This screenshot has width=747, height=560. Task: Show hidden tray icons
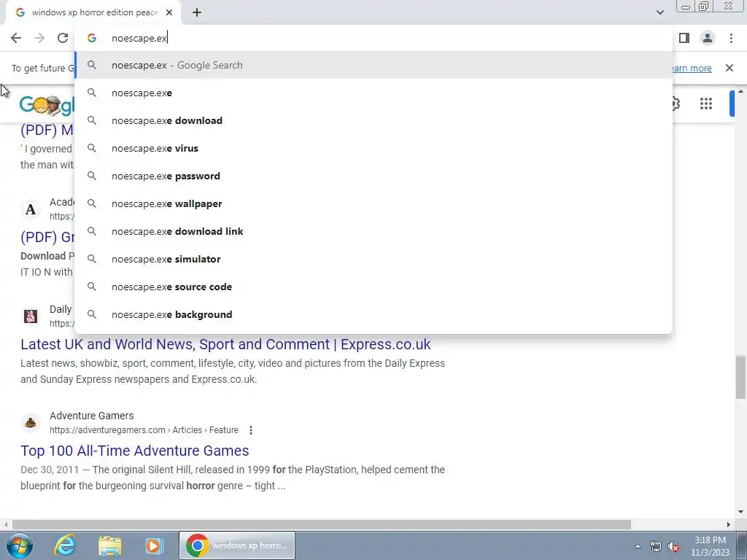click(x=638, y=546)
